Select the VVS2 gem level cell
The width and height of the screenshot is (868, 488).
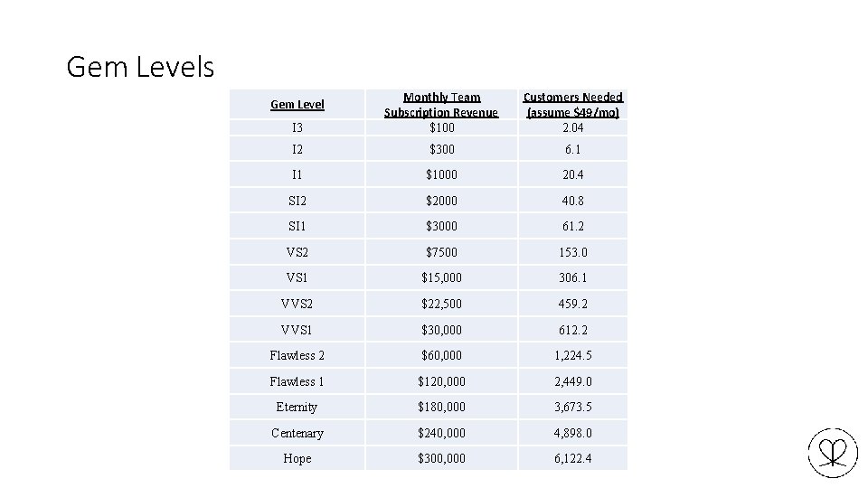(297, 304)
